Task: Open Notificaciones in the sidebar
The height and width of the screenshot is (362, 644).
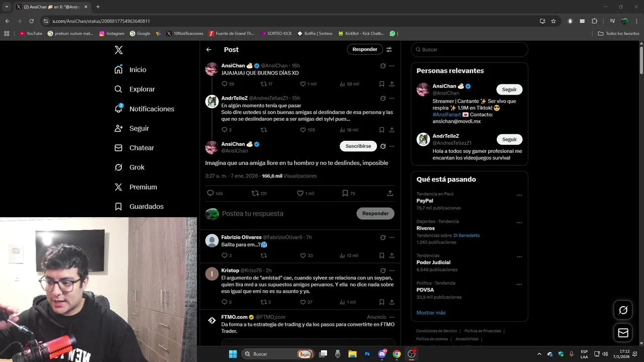Action: [x=144, y=109]
